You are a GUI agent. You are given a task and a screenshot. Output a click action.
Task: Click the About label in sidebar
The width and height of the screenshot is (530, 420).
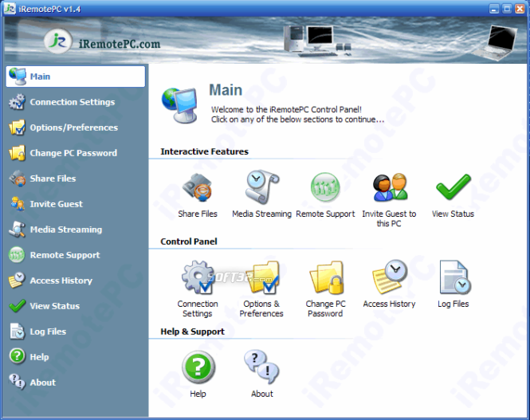(x=43, y=383)
